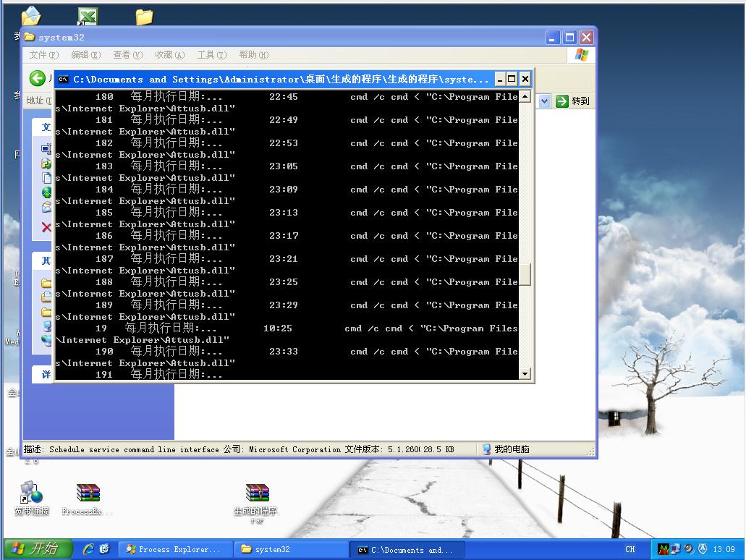Open the command prompt system menu icon
This screenshot has width=746, height=560.
(x=63, y=79)
